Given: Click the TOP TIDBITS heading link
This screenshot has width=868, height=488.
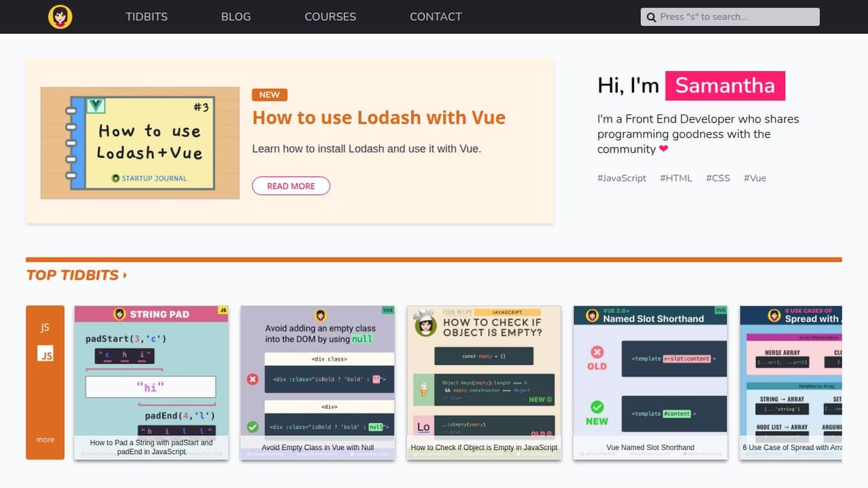Looking at the screenshot, I should pos(73,275).
